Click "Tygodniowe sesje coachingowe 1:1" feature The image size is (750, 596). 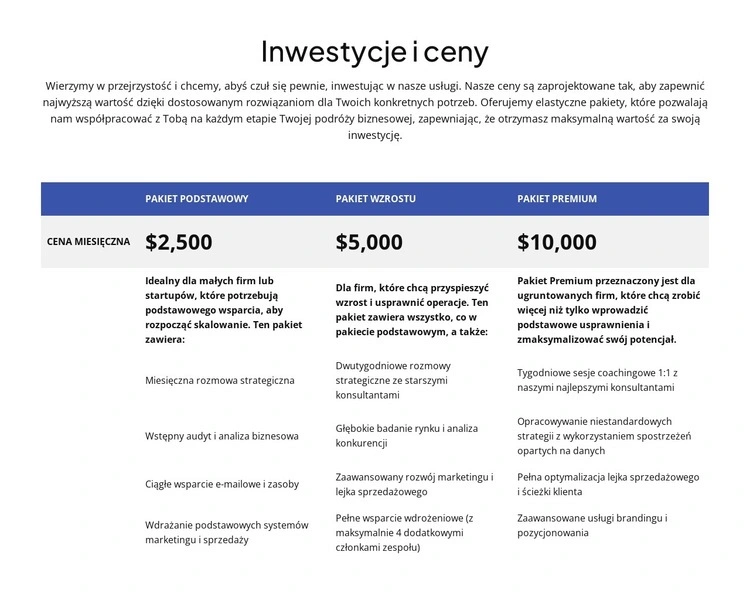(599, 379)
